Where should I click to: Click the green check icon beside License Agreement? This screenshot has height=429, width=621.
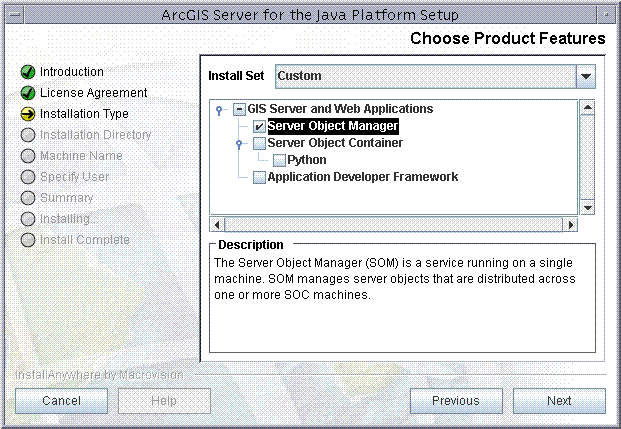tap(28, 93)
